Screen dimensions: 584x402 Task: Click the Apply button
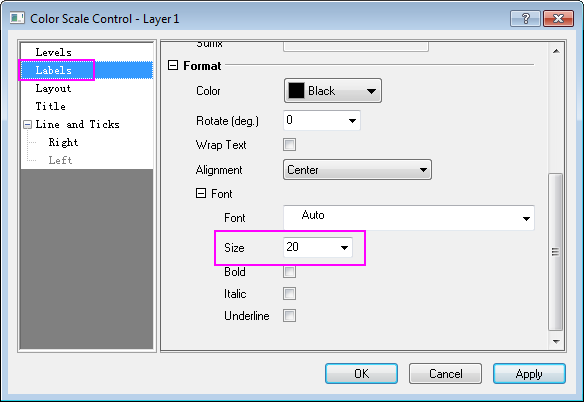pyautogui.click(x=529, y=374)
